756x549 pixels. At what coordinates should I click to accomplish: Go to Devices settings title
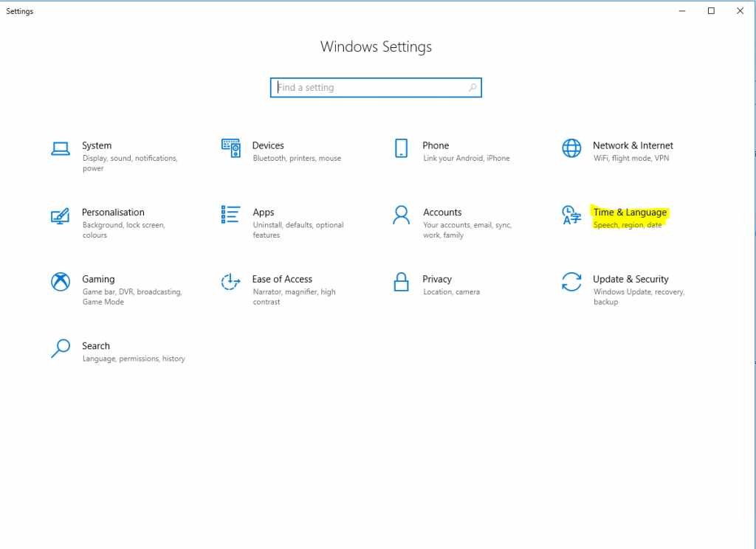click(268, 145)
